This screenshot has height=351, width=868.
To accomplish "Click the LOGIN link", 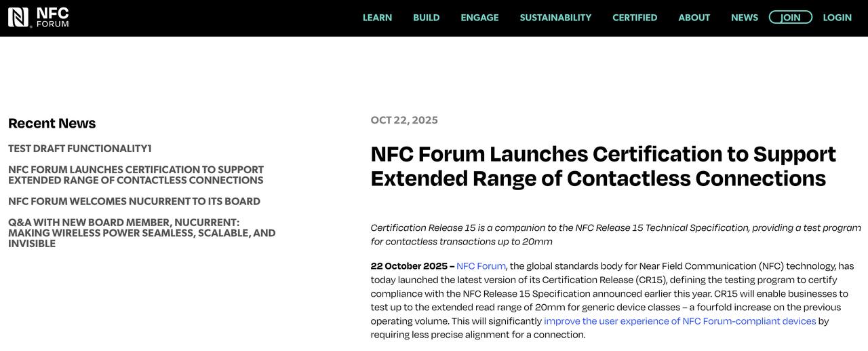I will [837, 18].
